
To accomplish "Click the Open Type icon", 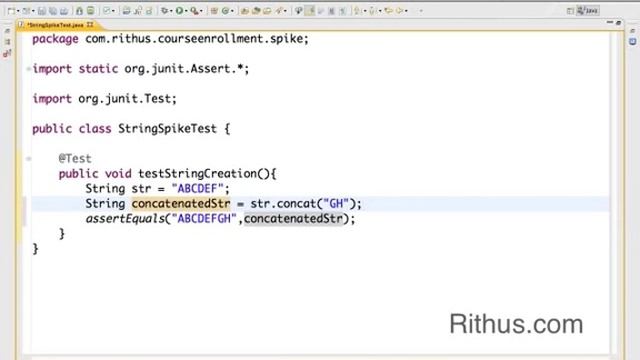I will point(245,11).
